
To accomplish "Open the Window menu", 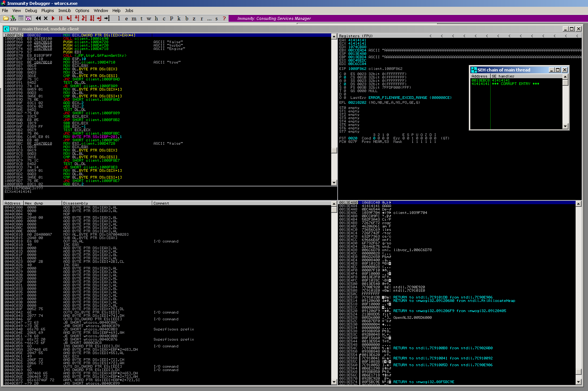I will 101,11.
